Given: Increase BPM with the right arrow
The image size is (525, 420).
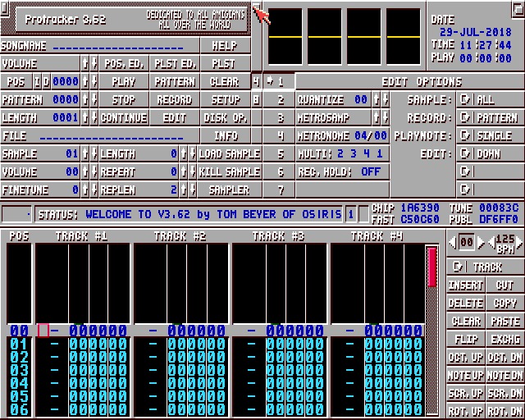Looking at the screenshot, I should point(519,242).
